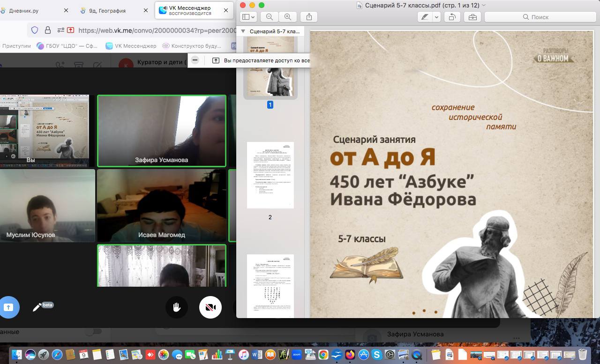Rotate the PDF page with the rotate icon
600x364 pixels.
point(452,17)
